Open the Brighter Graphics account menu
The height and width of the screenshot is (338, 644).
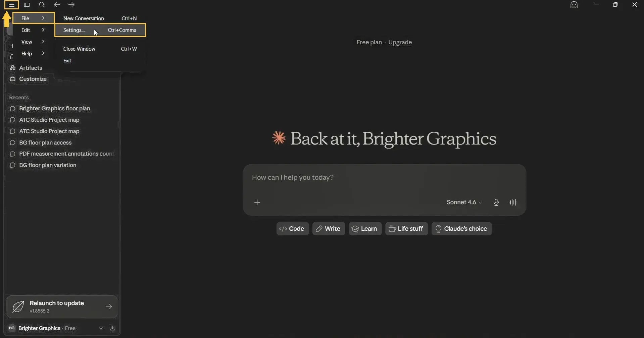pyautogui.click(x=56, y=328)
